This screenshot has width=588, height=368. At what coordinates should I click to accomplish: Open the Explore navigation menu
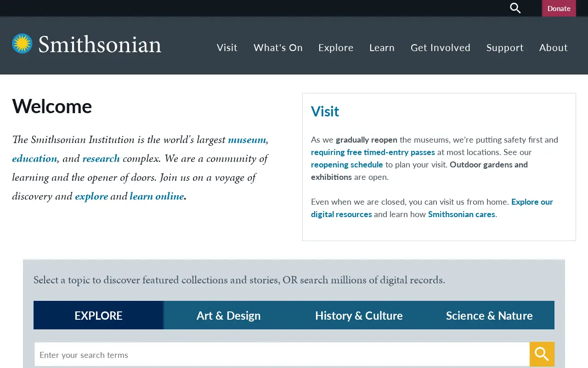point(336,47)
